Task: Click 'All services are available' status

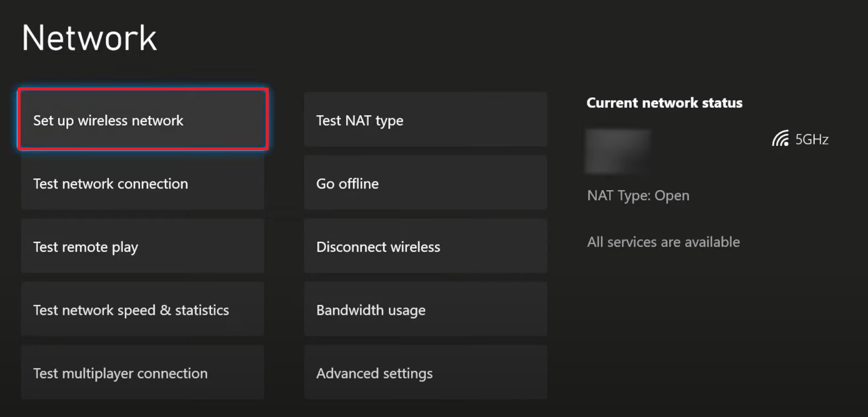Action: click(663, 242)
